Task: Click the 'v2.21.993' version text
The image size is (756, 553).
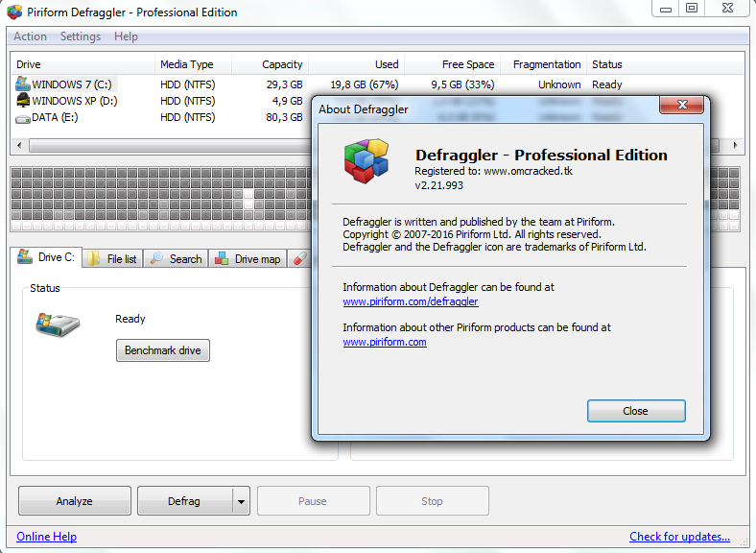Action: (438, 186)
